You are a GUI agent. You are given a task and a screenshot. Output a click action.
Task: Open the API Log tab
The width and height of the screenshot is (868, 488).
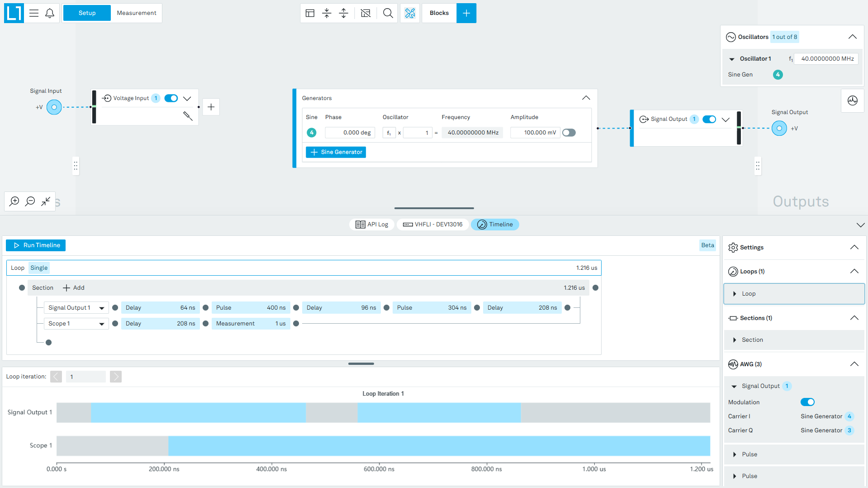point(372,225)
